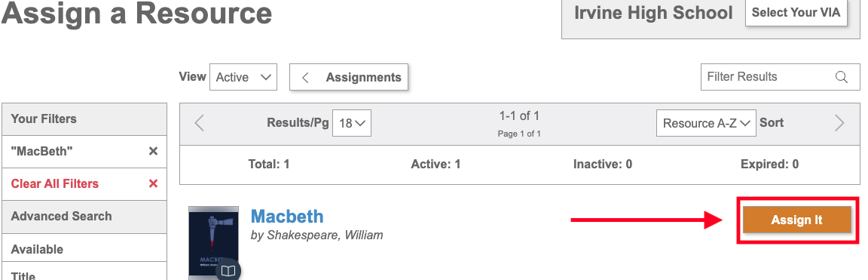Click the Select Your VIA button
This screenshot has height=280, width=868.
coord(796,13)
